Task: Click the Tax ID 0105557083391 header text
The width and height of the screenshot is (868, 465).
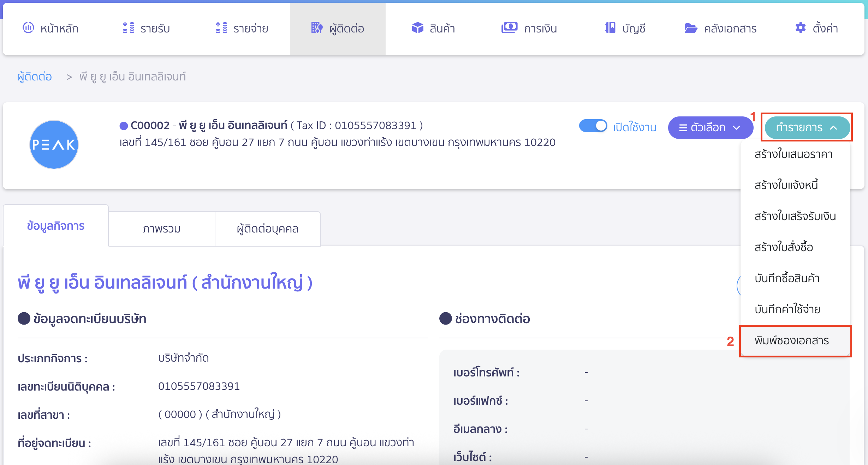Action: tap(357, 125)
